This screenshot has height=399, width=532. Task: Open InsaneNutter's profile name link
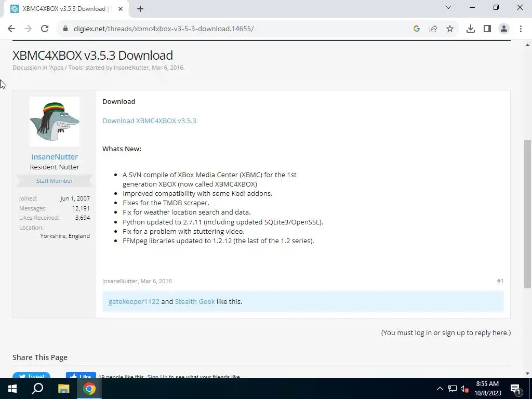pyautogui.click(x=54, y=157)
